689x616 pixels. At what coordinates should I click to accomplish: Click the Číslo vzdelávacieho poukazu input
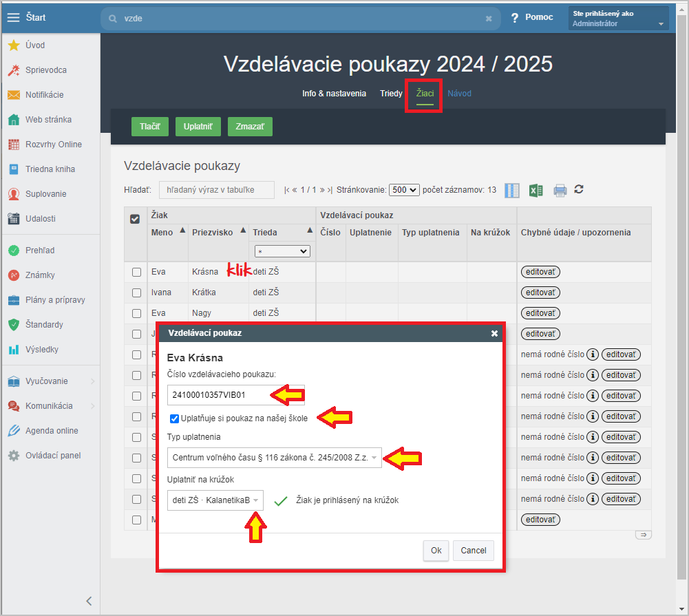[236, 395]
